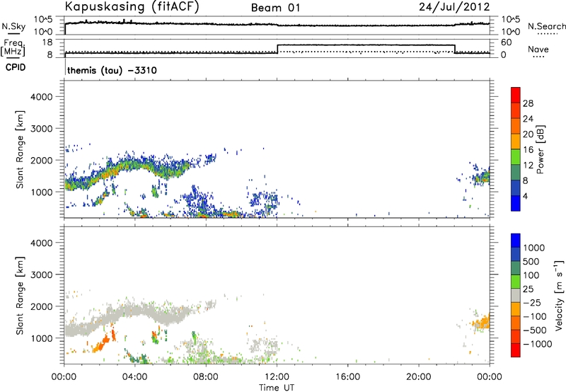The height and width of the screenshot is (392, 566).
Task: Click the Kapuskasing (fitACF) plot title
Action: (132, 6)
